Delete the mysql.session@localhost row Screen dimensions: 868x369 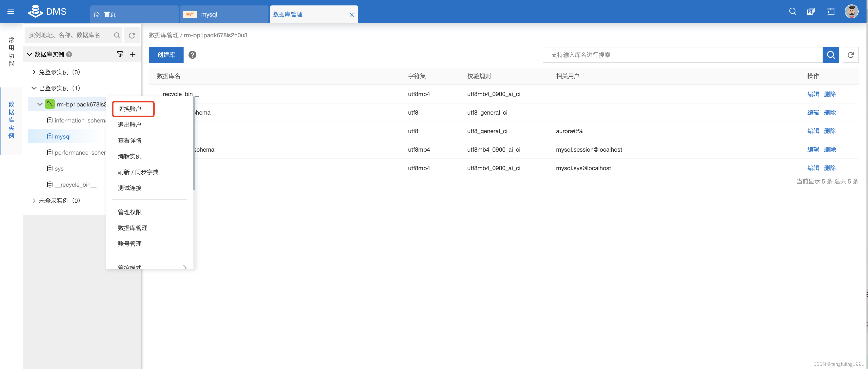[x=830, y=150]
